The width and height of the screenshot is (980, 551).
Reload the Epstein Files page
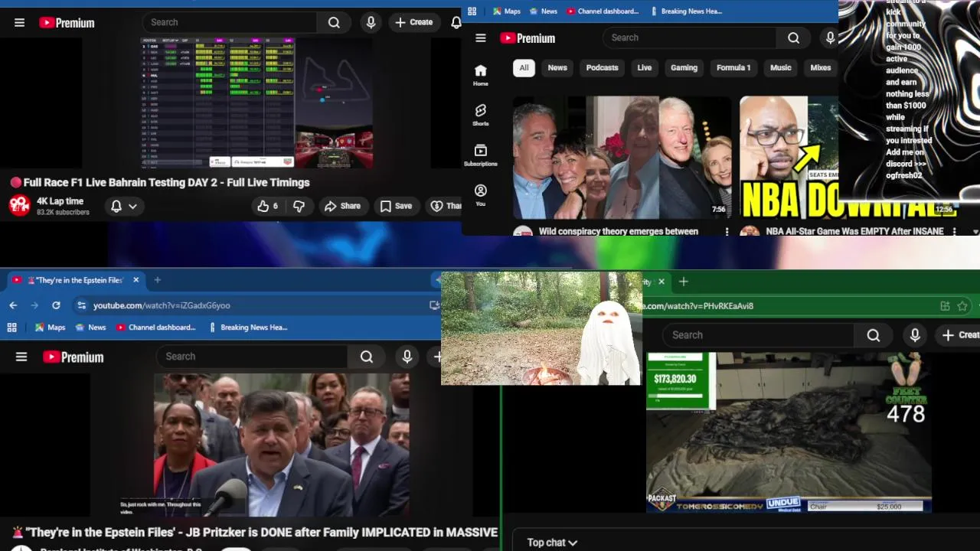[x=56, y=305]
